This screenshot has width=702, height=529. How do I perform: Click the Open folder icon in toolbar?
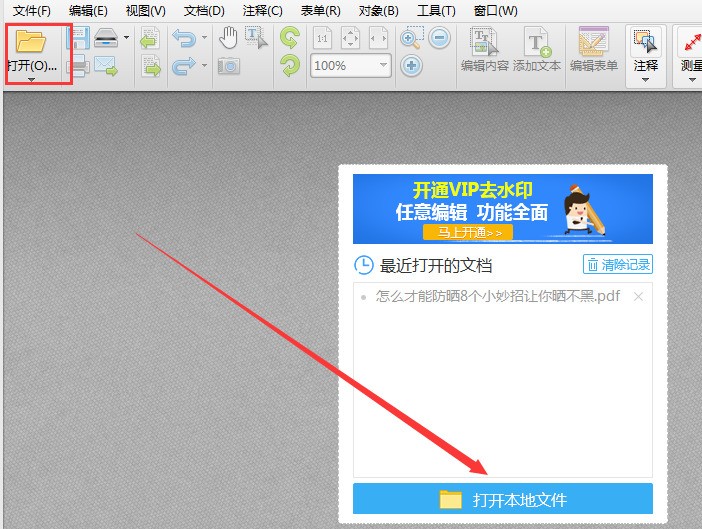click(x=32, y=43)
